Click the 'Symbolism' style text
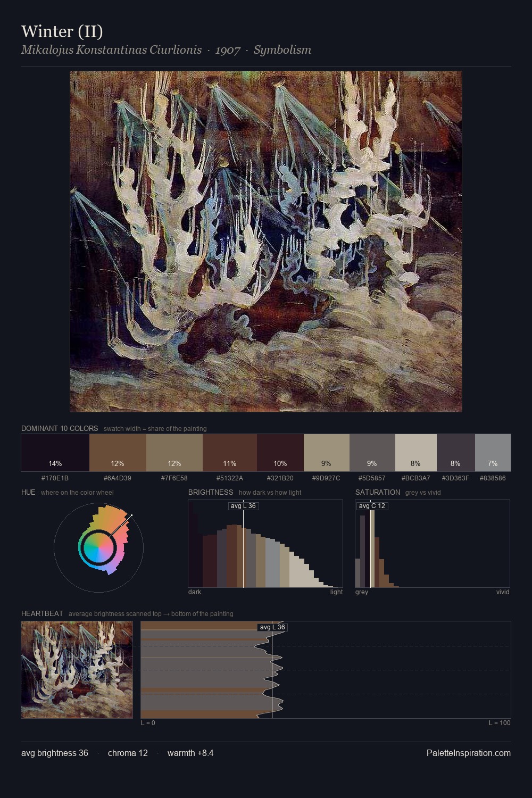 [x=282, y=50]
